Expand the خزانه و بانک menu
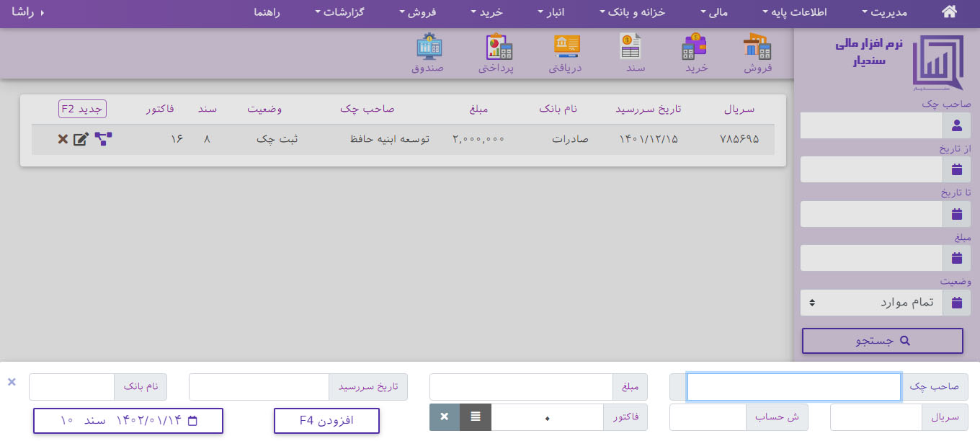Image resolution: width=980 pixels, height=441 pixels. 633,12
